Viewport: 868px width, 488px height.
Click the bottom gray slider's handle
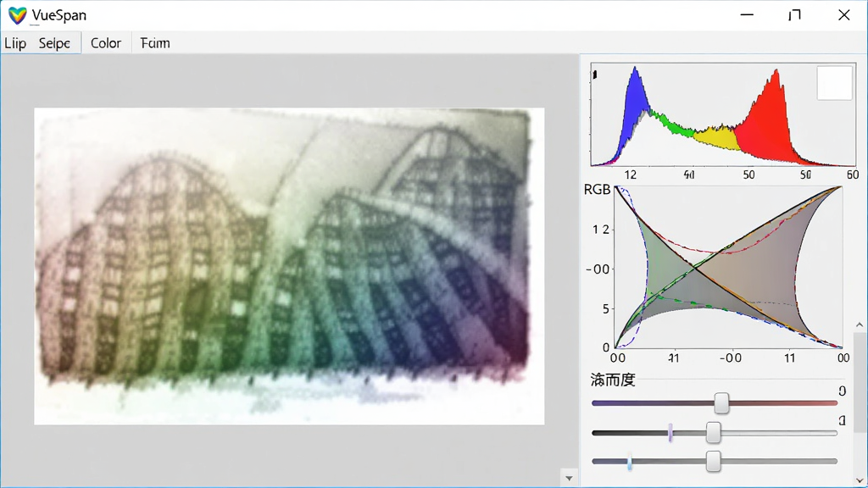pyautogui.click(x=714, y=461)
